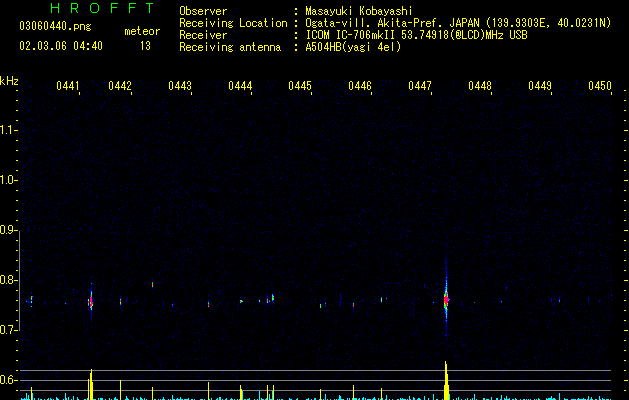629x400 pixels.
Task: Click the ICOM IC-706mkII receiver text
Action: click(416, 35)
